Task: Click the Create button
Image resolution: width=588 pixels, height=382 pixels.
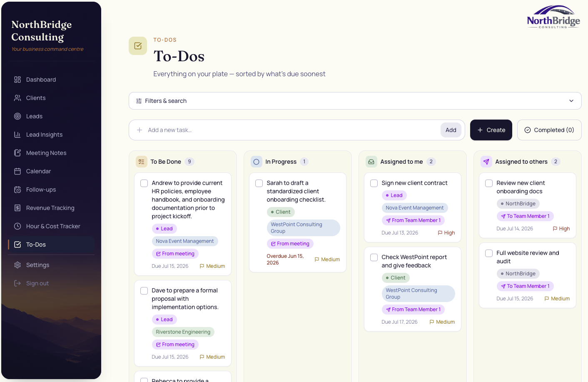Action: tap(491, 130)
